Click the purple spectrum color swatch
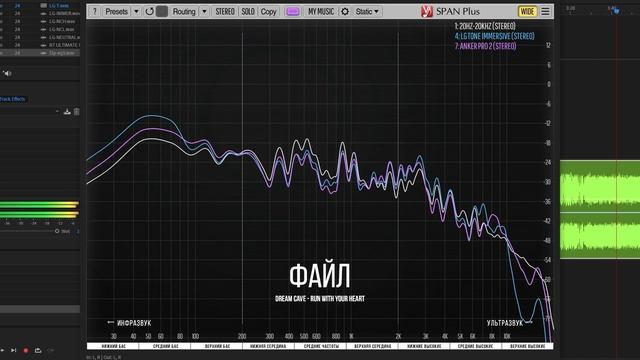This screenshot has width=640, height=360. 293,11
